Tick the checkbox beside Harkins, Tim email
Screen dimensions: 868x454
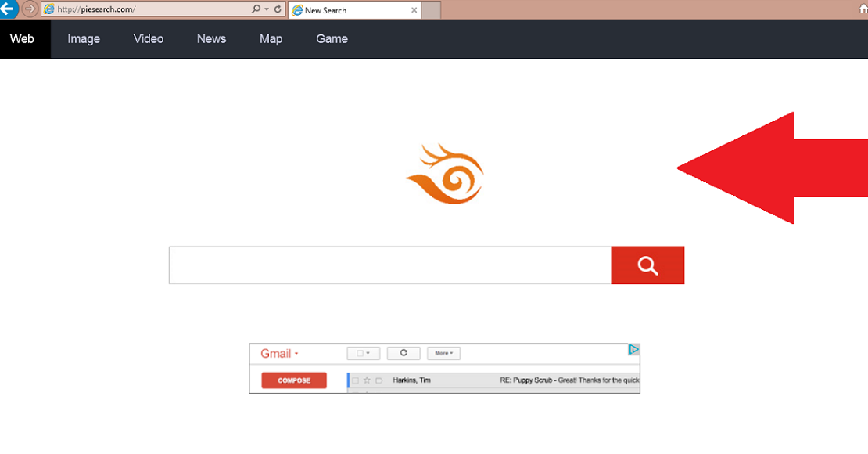[355, 380]
